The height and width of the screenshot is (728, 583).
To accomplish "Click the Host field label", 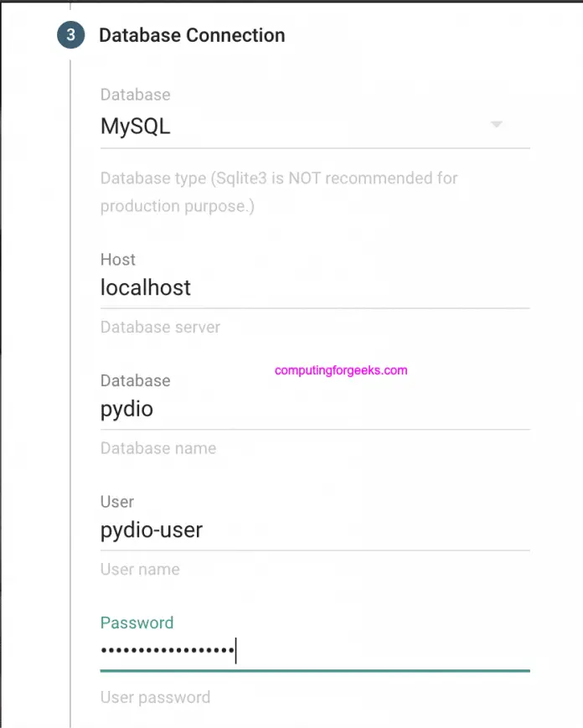I will pos(117,260).
